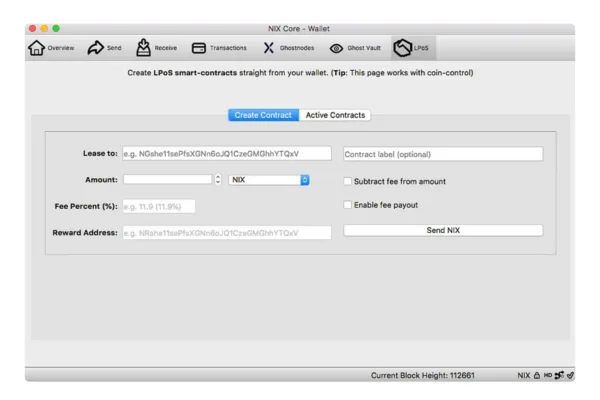The image size is (600, 400).
Task: Click the sync checkmark status icon
Action: pos(570,375)
